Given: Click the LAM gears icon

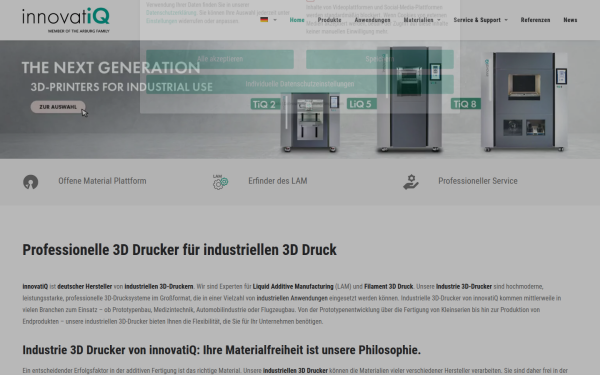Looking at the screenshot, I should tap(220, 182).
